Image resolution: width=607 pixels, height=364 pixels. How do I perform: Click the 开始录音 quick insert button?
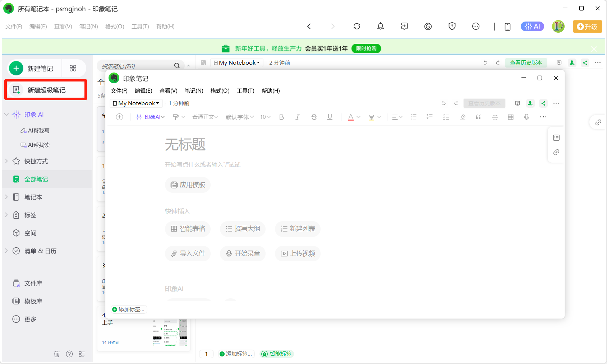243,253
